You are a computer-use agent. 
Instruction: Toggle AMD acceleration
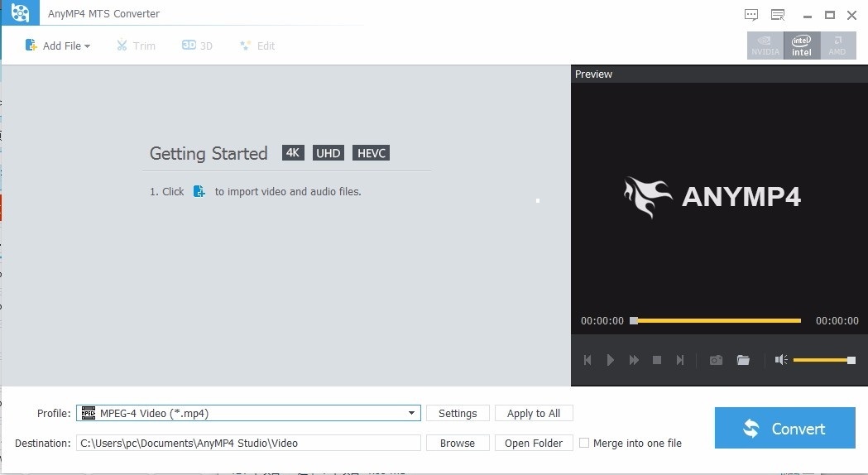point(837,46)
